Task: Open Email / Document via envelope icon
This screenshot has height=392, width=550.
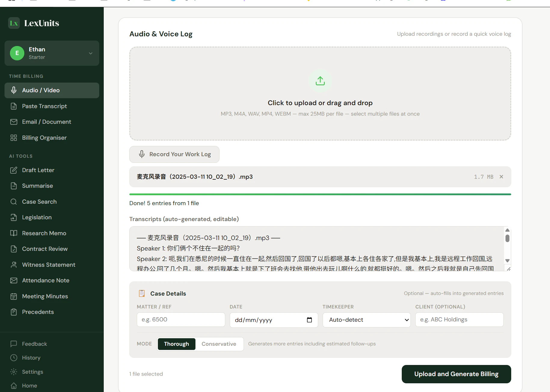Action: click(14, 122)
